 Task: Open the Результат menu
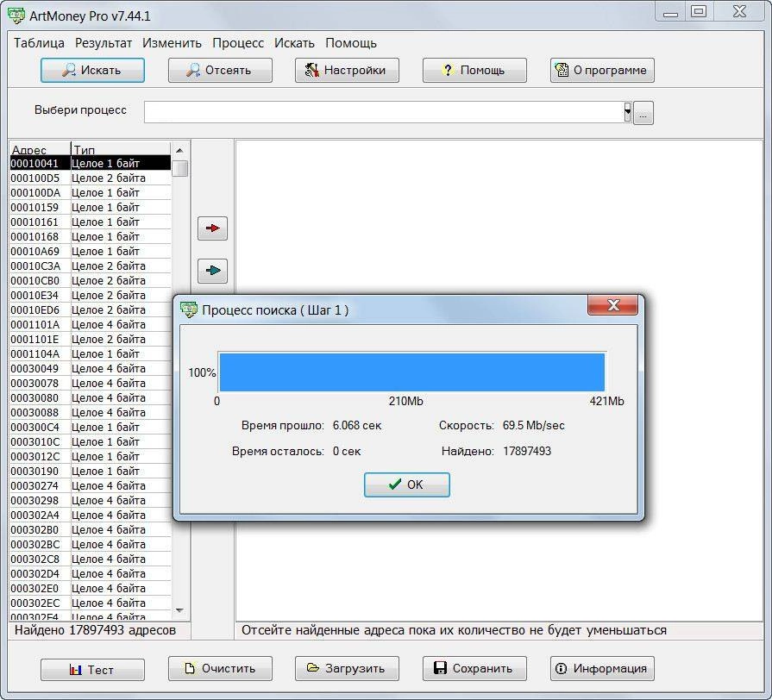click(x=104, y=43)
